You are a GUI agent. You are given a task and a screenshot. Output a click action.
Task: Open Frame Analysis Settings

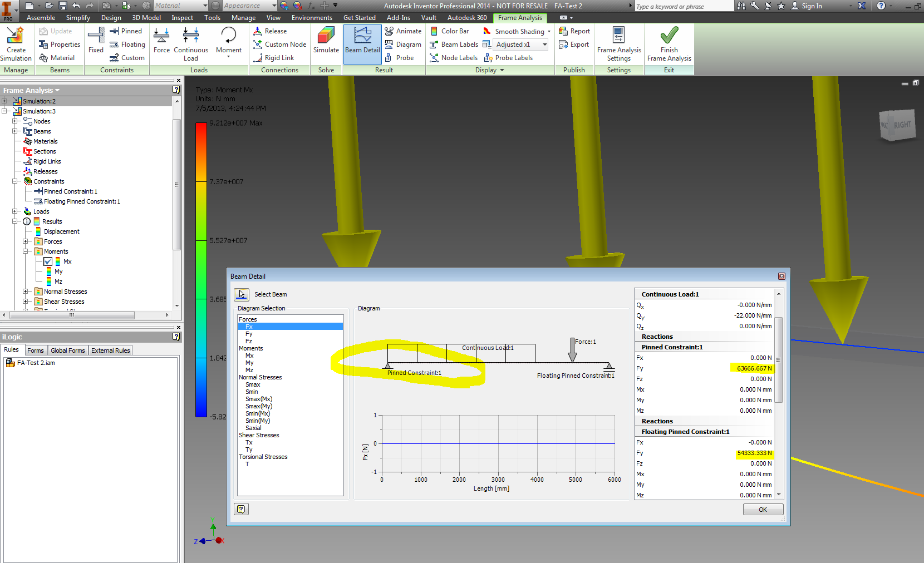[x=619, y=44]
